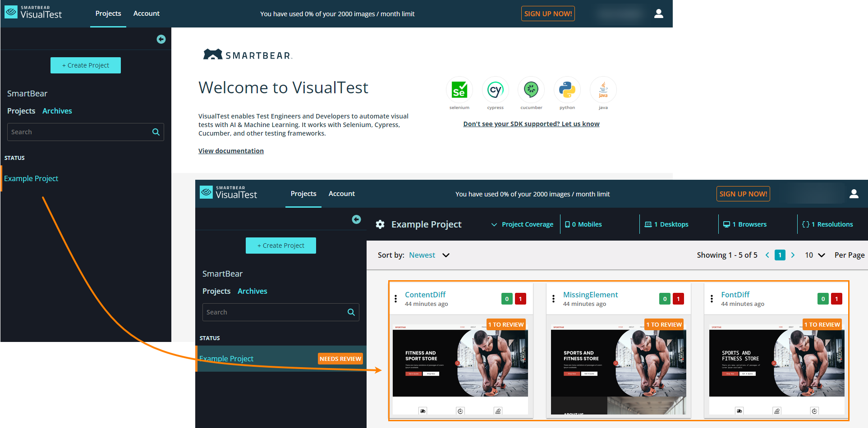Switch to Archives in the back window sidebar
This screenshot has width=868, height=428.
[57, 111]
